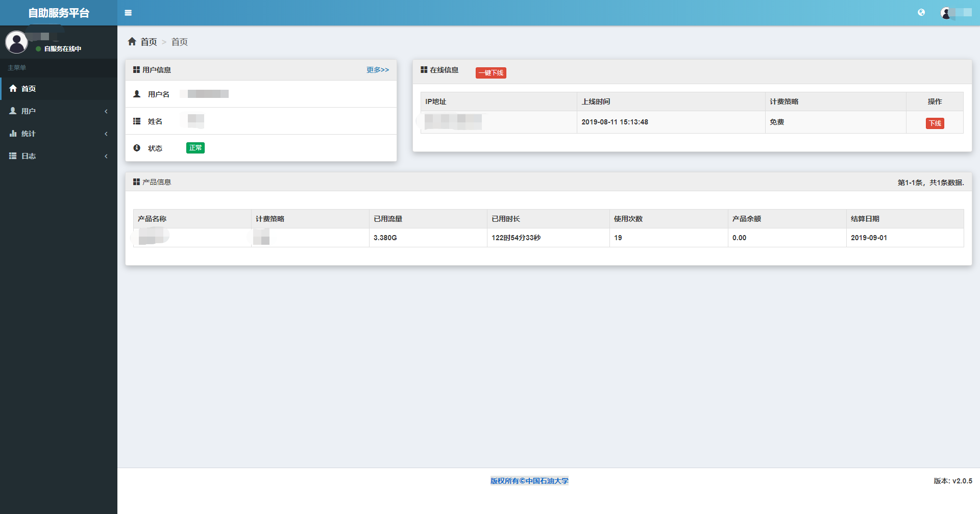Viewport: 980px width, 514px height.
Task: Expand the 用户 sidebar menu
Action: pos(29,111)
